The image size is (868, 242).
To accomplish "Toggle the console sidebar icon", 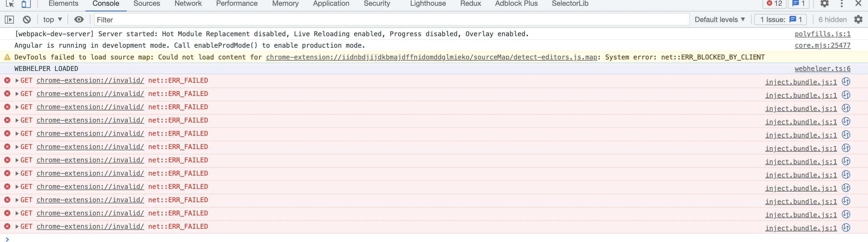I will (x=9, y=20).
